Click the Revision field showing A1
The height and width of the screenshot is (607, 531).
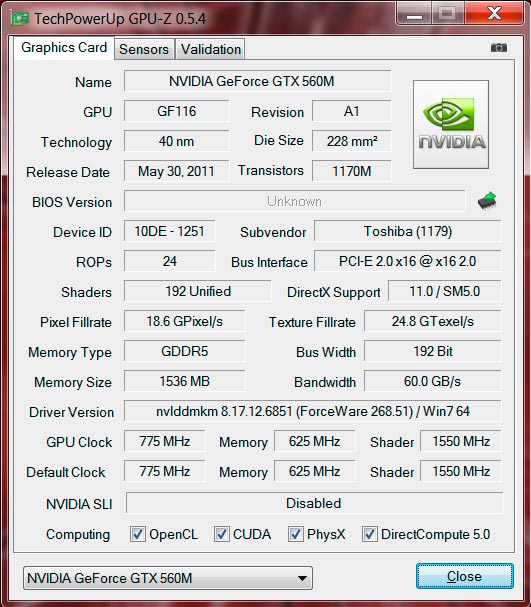click(351, 111)
